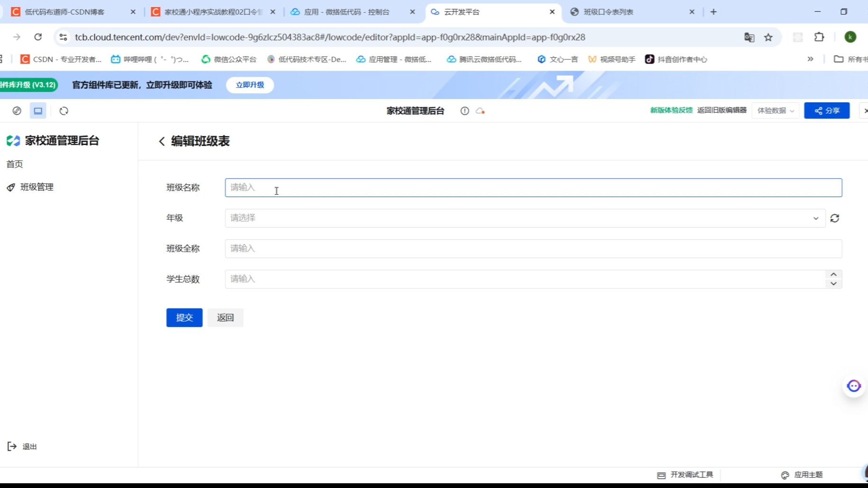The height and width of the screenshot is (488, 868).
Task: Click the back arrow beside 编辑班级表
Action: [162, 141]
